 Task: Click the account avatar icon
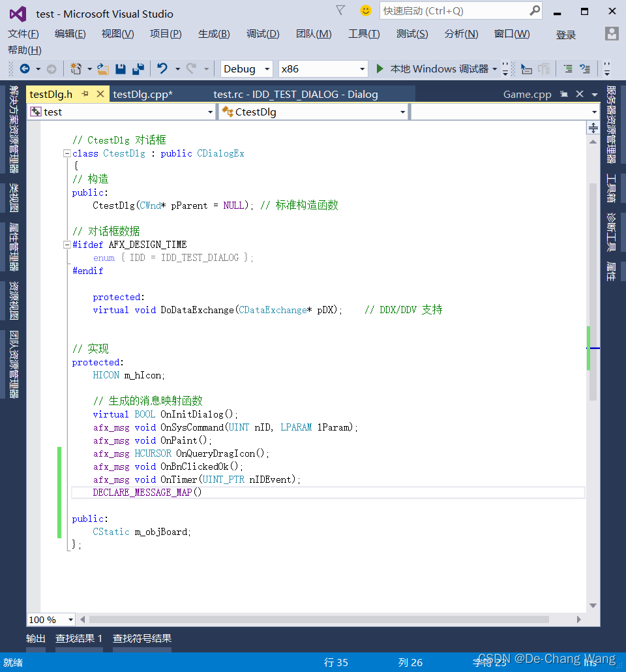[x=612, y=33]
